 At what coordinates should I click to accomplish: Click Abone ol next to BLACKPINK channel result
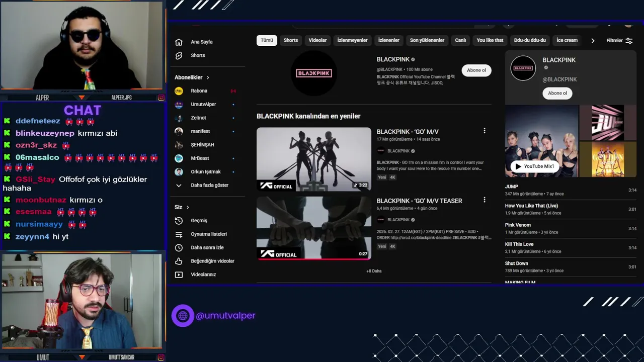[476, 70]
